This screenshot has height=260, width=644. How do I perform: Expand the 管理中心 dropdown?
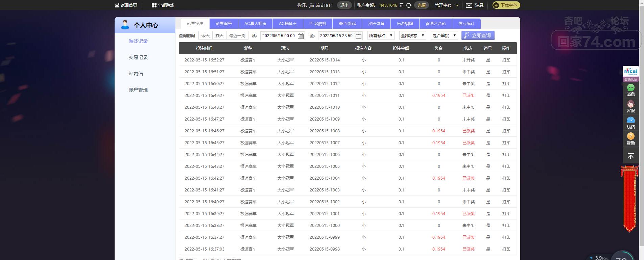[447, 5]
